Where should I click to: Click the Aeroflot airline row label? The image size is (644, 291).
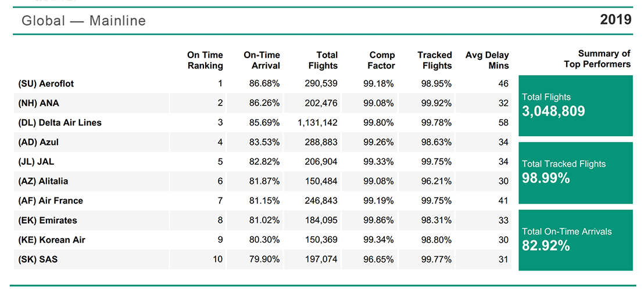click(x=46, y=84)
